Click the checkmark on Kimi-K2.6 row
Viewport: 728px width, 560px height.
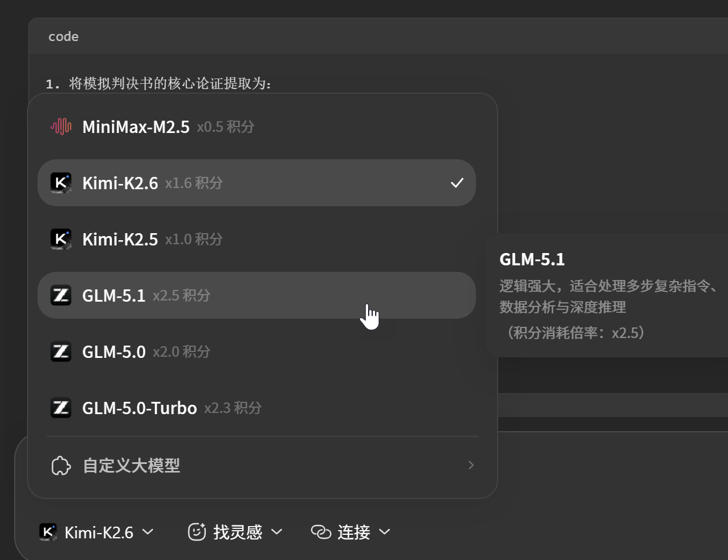click(x=457, y=183)
